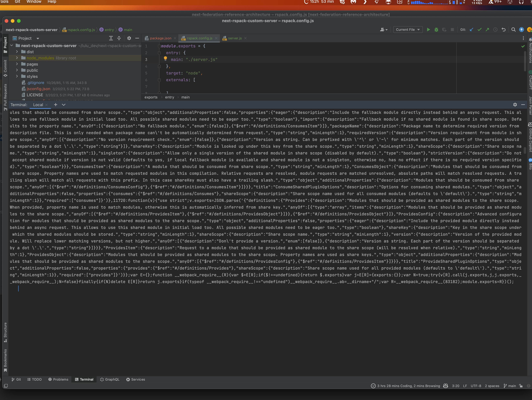Run the current file configuration
The image size is (532, 400).
(x=428, y=30)
